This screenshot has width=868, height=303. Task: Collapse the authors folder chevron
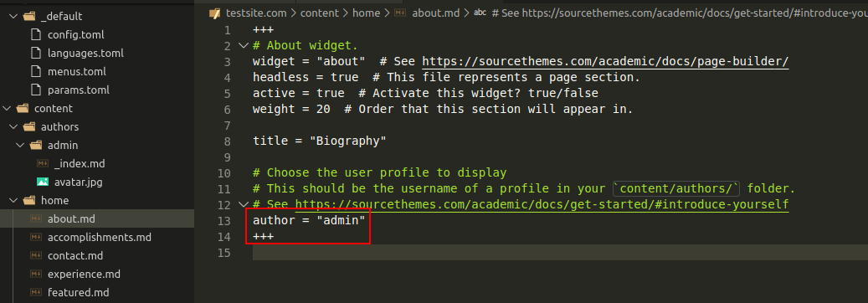tap(14, 127)
